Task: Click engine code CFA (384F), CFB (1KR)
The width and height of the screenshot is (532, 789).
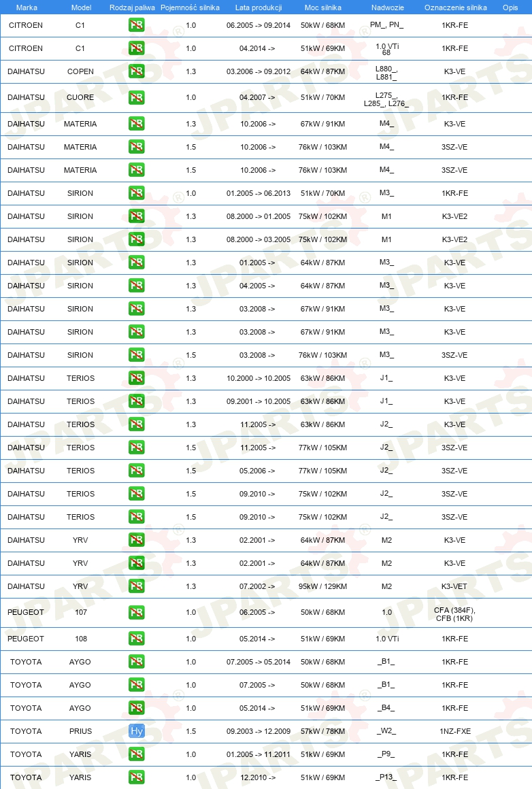Action: [x=454, y=614]
